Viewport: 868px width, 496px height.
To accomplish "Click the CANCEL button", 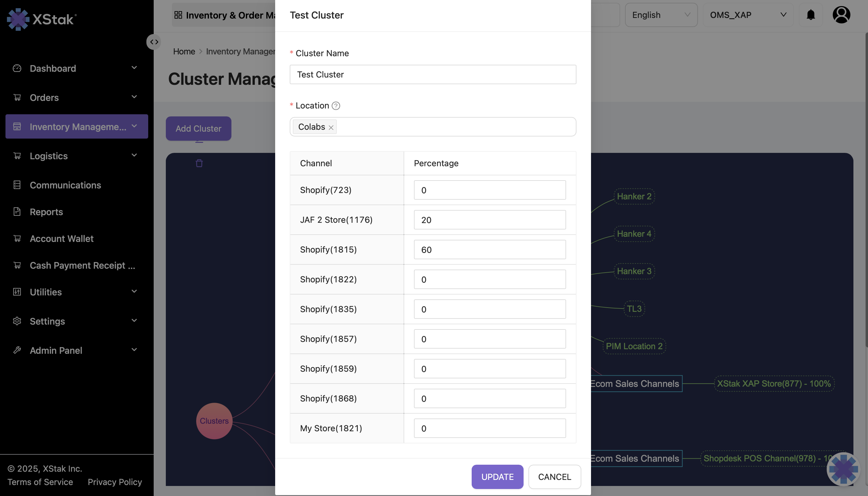I will coord(554,477).
